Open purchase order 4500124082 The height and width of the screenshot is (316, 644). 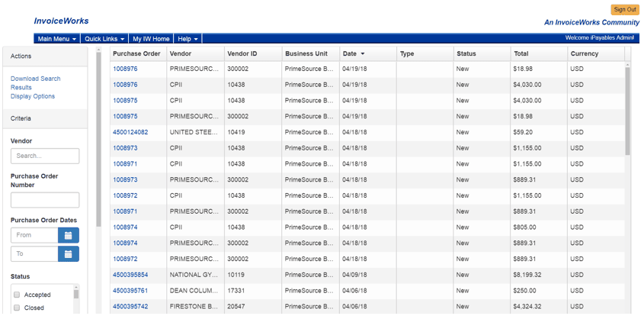click(130, 132)
